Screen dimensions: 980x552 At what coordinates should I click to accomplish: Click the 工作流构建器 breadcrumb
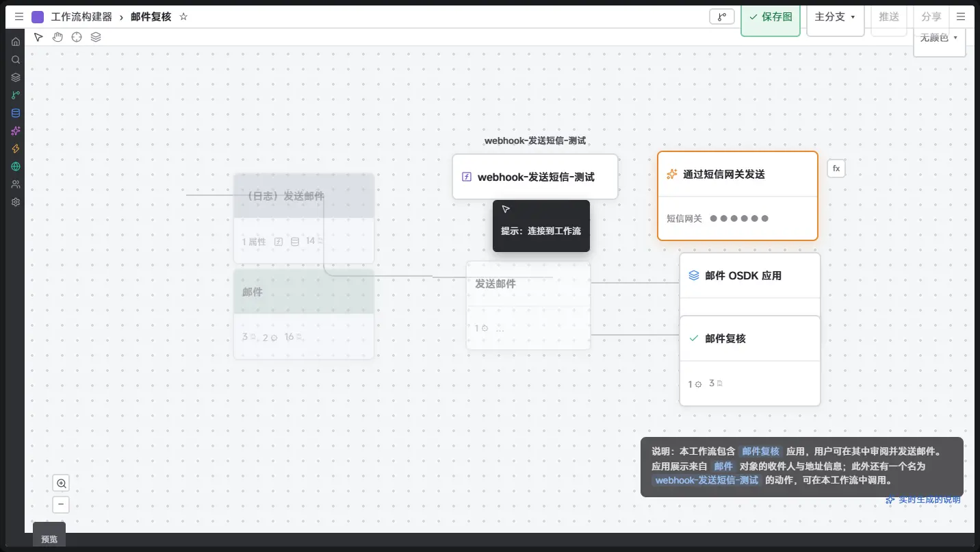[81, 16]
